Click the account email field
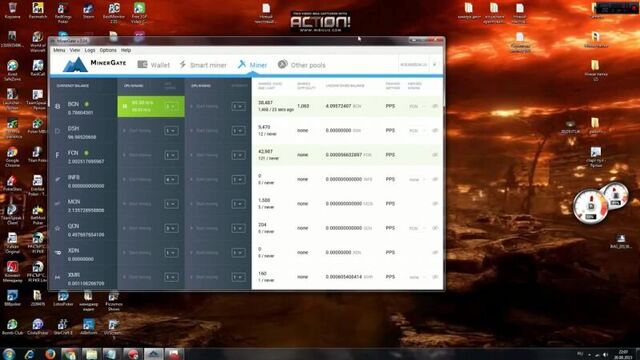 413,64
